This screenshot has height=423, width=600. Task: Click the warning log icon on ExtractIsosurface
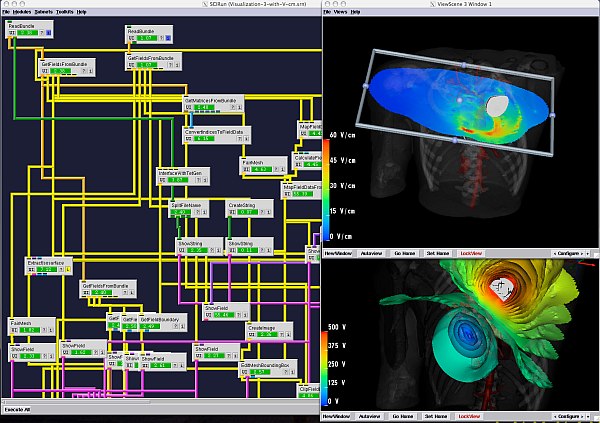click(69, 270)
